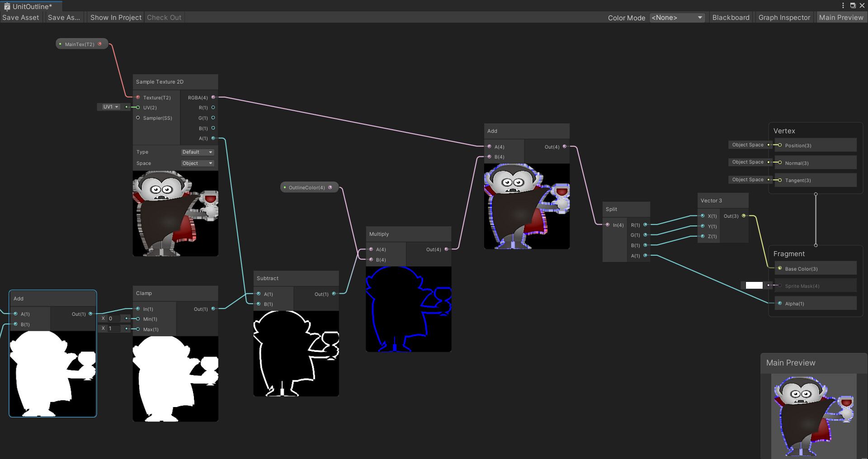
Task: Toggle the Blackboard panel visibility
Action: [x=731, y=17]
